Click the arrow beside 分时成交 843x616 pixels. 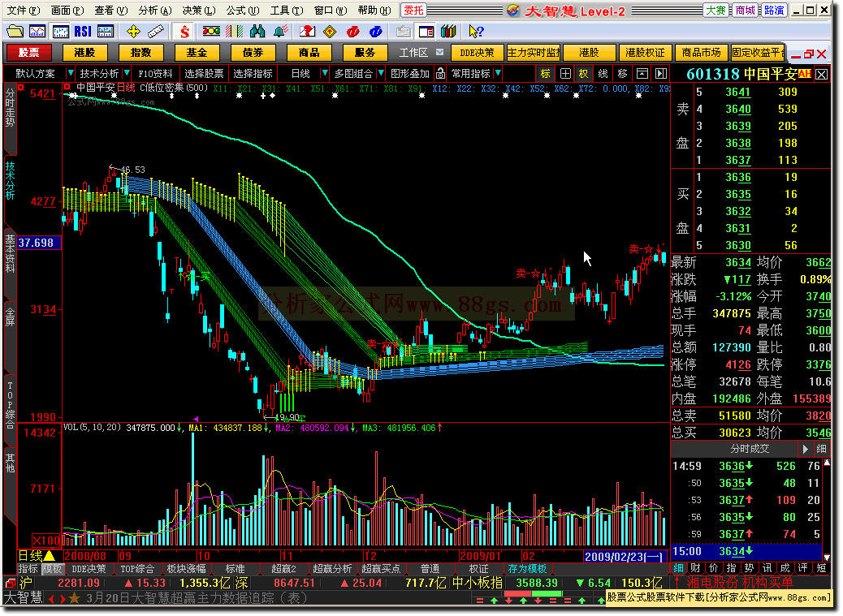click(806, 450)
